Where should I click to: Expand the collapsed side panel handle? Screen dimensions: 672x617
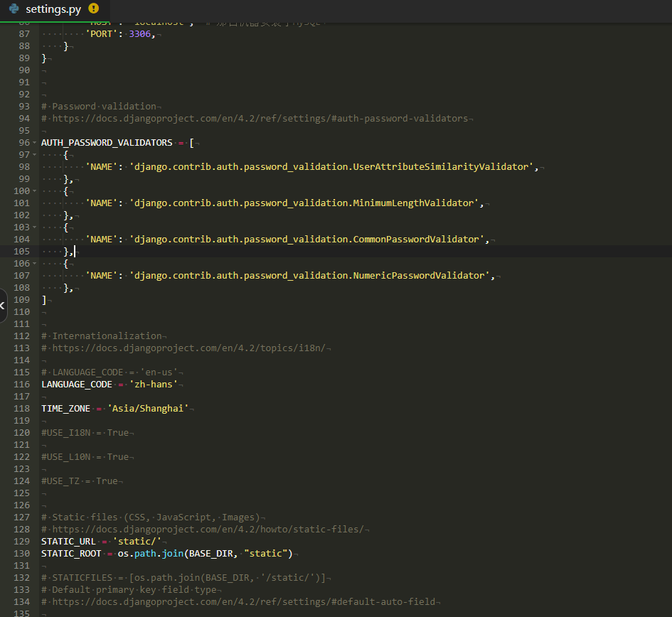tap(3, 306)
